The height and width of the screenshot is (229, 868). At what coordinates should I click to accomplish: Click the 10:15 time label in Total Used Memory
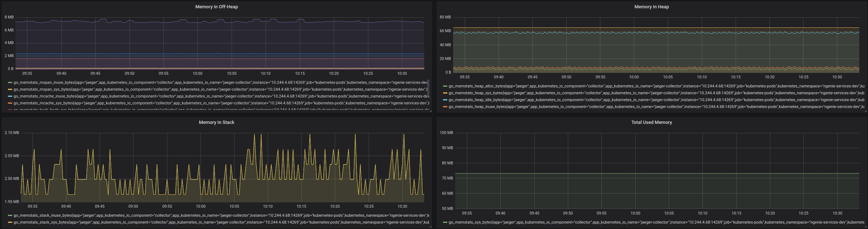736,213
